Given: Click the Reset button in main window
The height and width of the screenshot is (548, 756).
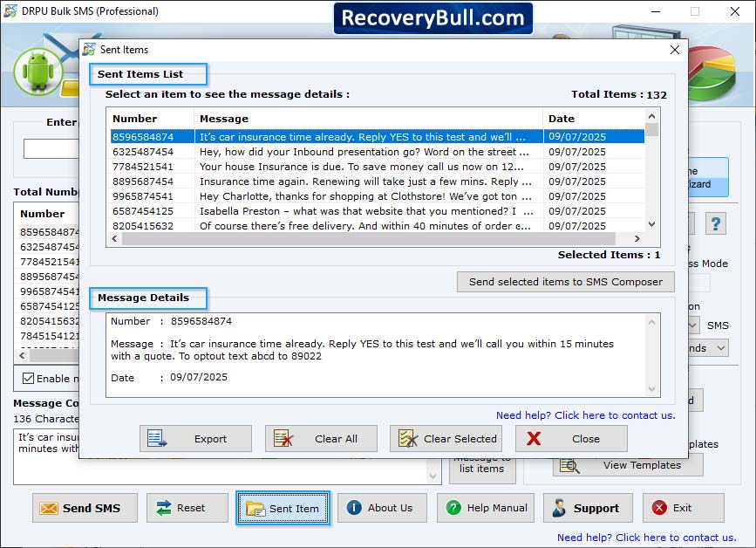Looking at the screenshot, I should click(187, 508).
